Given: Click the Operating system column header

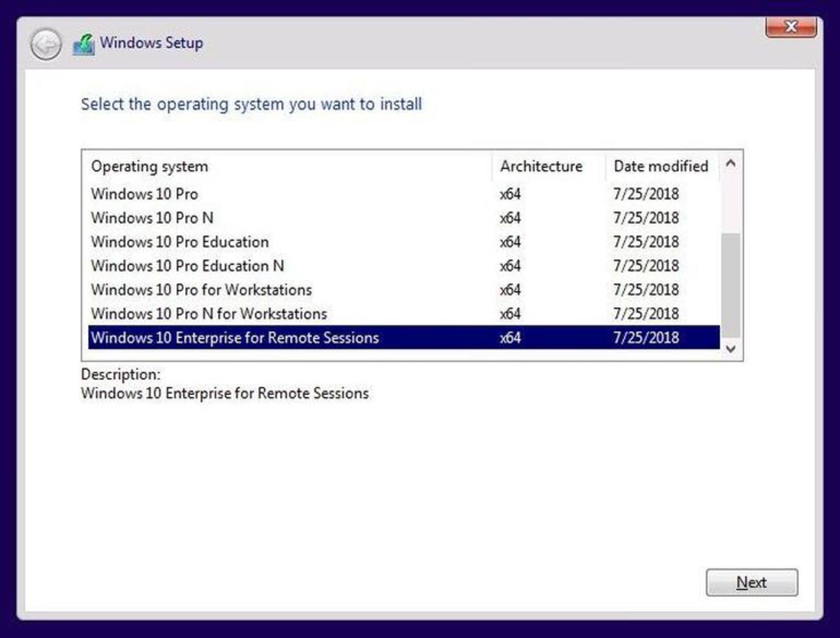Looking at the screenshot, I should click(149, 167).
